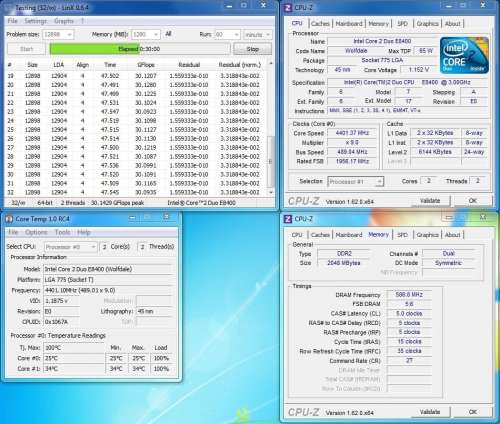The width and height of the screenshot is (500, 424).
Task: Click the green elapsed progress bar in LinX
Action: point(140,49)
